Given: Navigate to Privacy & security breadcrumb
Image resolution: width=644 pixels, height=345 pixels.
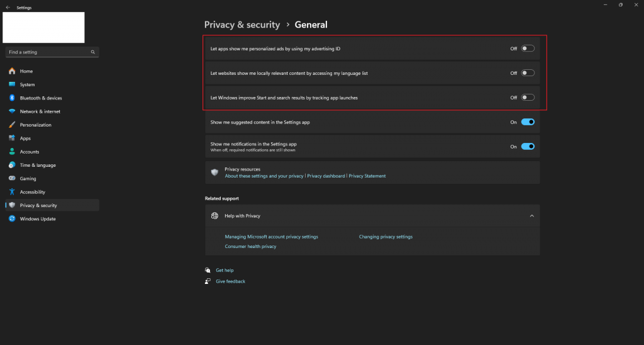Looking at the screenshot, I should coord(242,25).
